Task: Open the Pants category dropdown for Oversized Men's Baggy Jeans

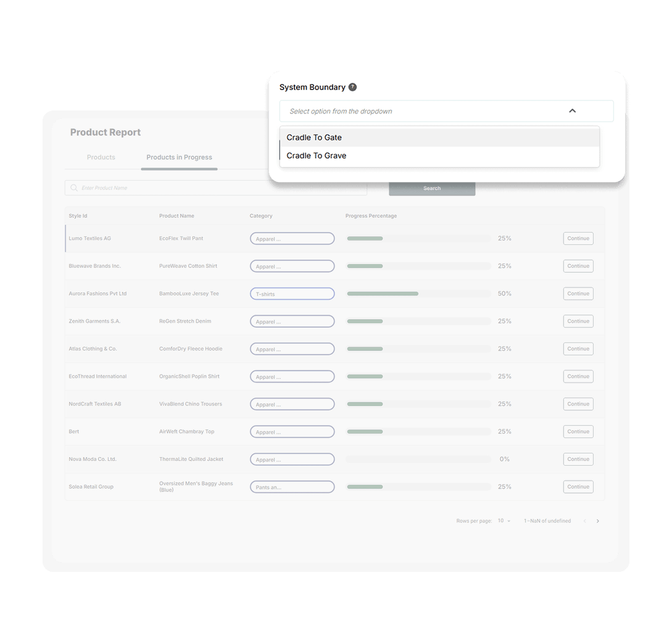Action: point(292,487)
